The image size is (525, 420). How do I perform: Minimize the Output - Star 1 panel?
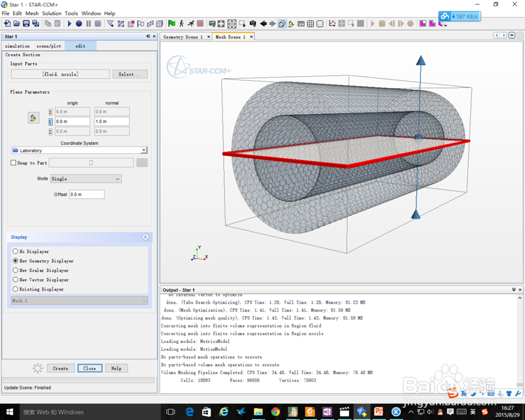click(x=514, y=290)
